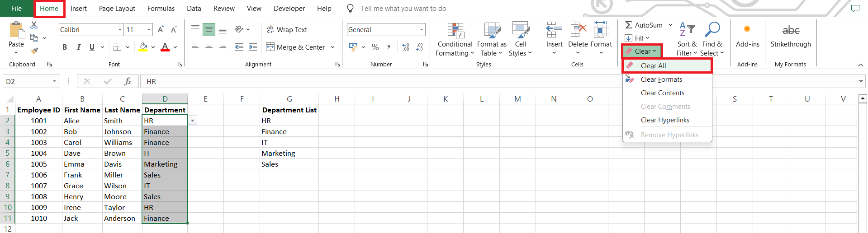Screen dimensions: 868x233
Task: Select the Format Painter brush
Action: tap(34, 51)
